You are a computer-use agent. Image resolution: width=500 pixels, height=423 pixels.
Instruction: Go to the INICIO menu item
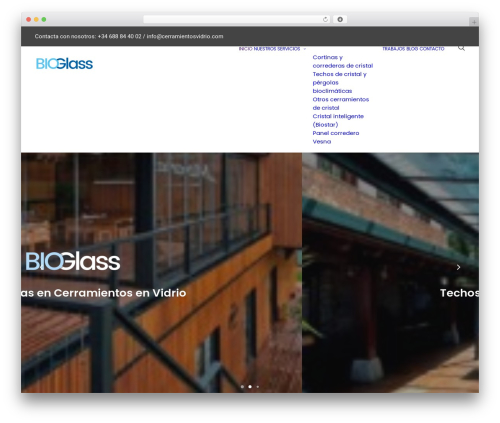click(246, 49)
